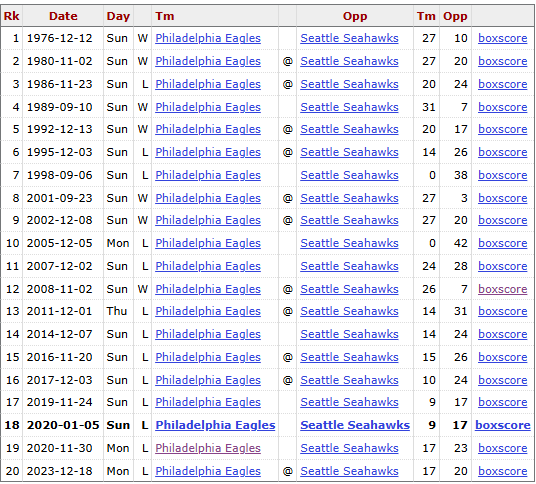Viewport: 536px width, 484px height.
Task: Open boxscore for the 2014-12-07 game
Action: pos(502,334)
